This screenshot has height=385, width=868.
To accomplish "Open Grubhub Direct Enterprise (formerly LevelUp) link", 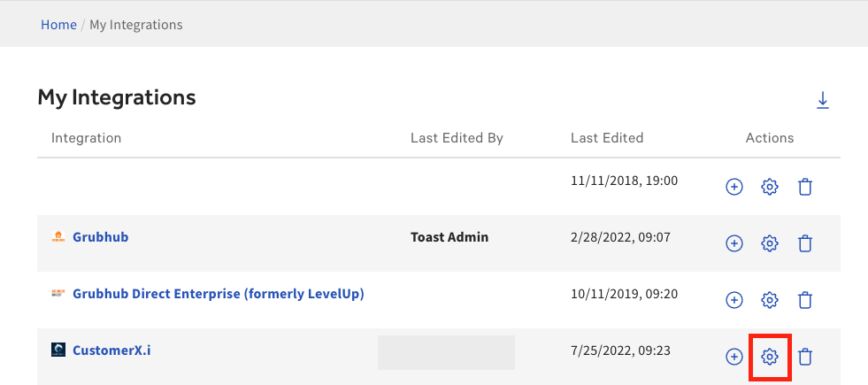I will [218, 294].
